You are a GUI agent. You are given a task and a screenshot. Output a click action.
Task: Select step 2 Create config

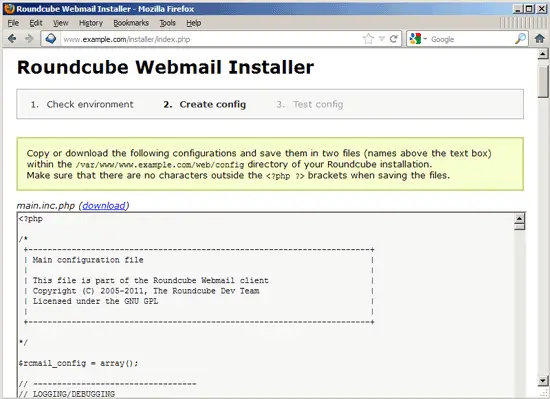(204, 104)
